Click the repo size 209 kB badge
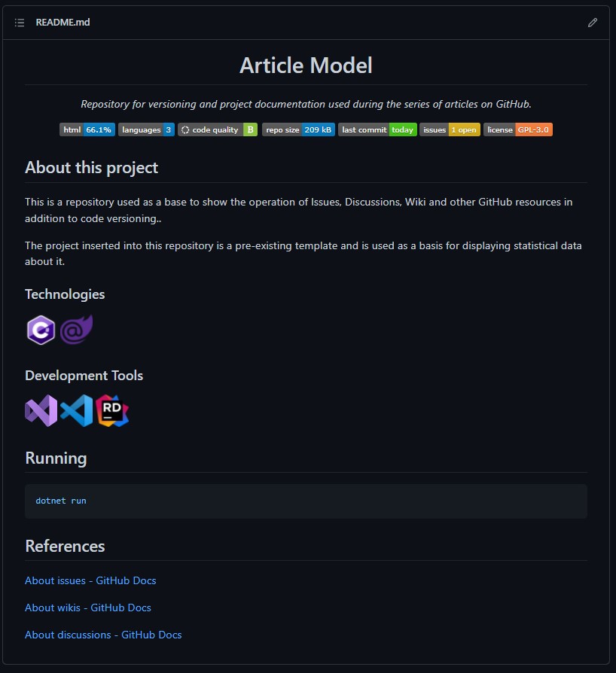This screenshot has height=673, width=616. (x=298, y=129)
